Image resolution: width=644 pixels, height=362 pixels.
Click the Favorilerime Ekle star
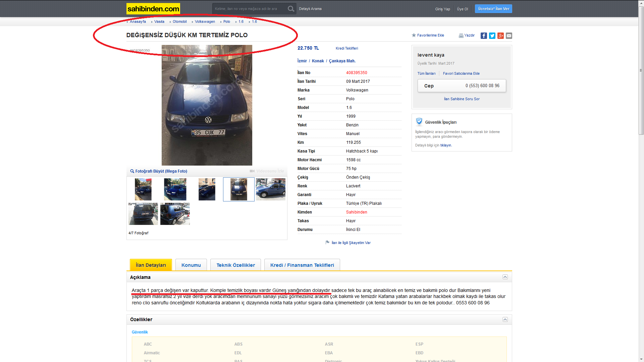[414, 35]
